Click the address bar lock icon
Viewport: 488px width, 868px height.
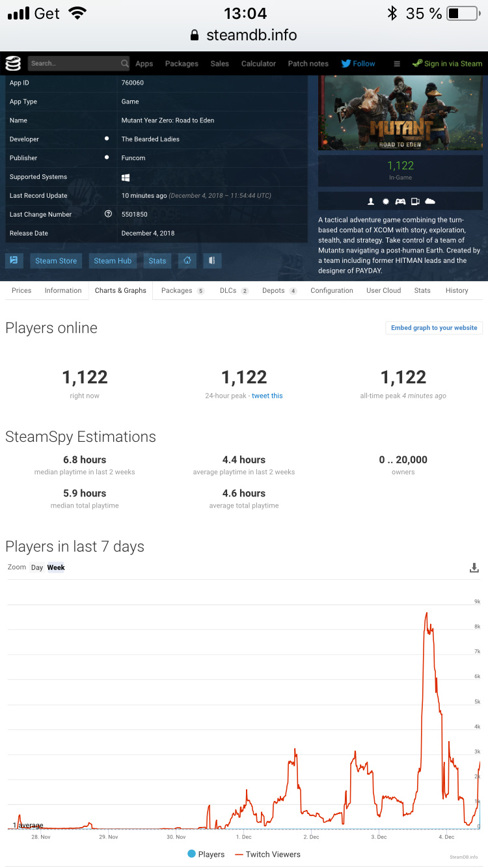pyautogui.click(x=195, y=35)
